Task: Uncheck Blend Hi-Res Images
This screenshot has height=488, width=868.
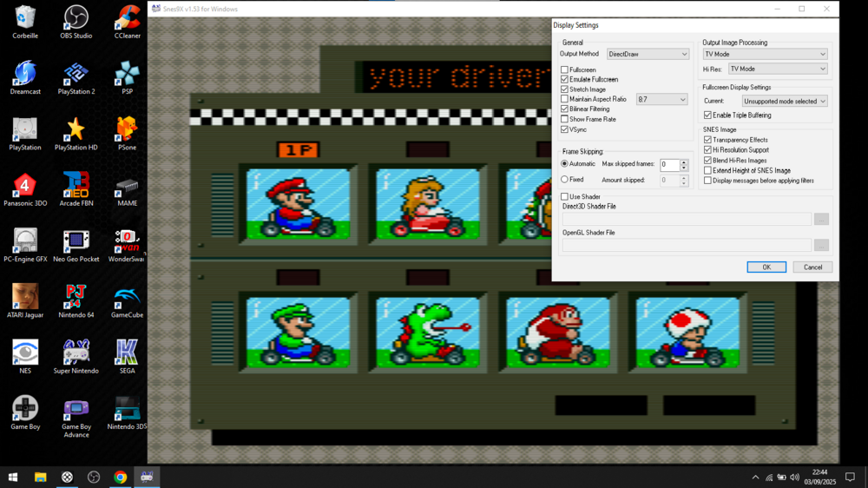Action: click(x=707, y=160)
